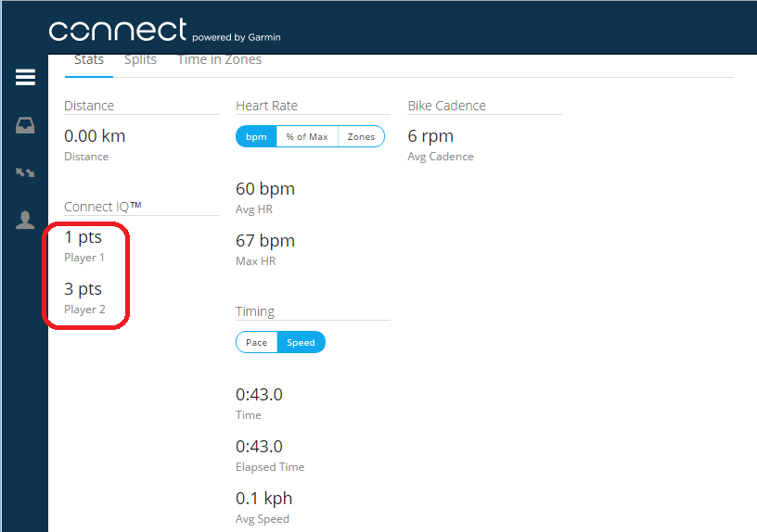
Task: Click the 0.00 km distance value
Action: pos(95,136)
